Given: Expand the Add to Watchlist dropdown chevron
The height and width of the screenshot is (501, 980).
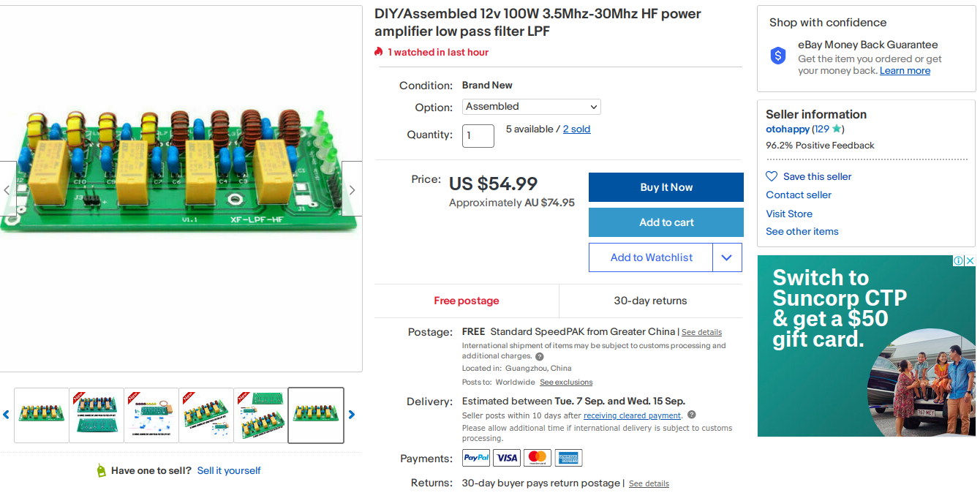Looking at the screenshot, I should click(727, 257).
